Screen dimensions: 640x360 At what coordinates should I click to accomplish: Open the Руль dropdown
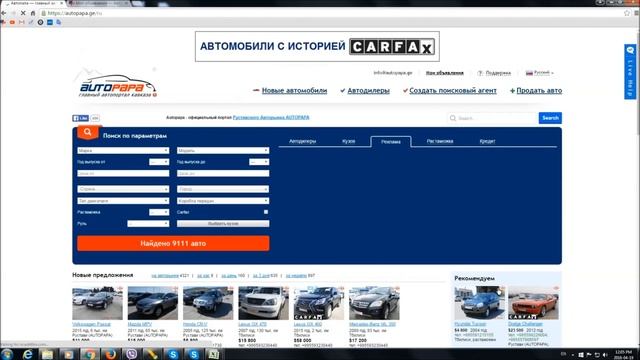[148, 224]
